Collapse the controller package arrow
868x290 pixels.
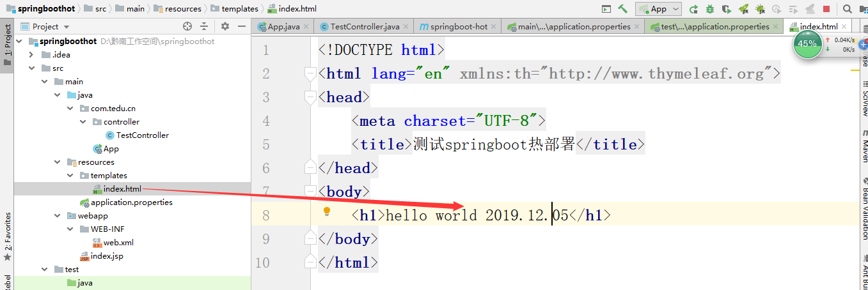pyautogui.click(x=83, y=121)
